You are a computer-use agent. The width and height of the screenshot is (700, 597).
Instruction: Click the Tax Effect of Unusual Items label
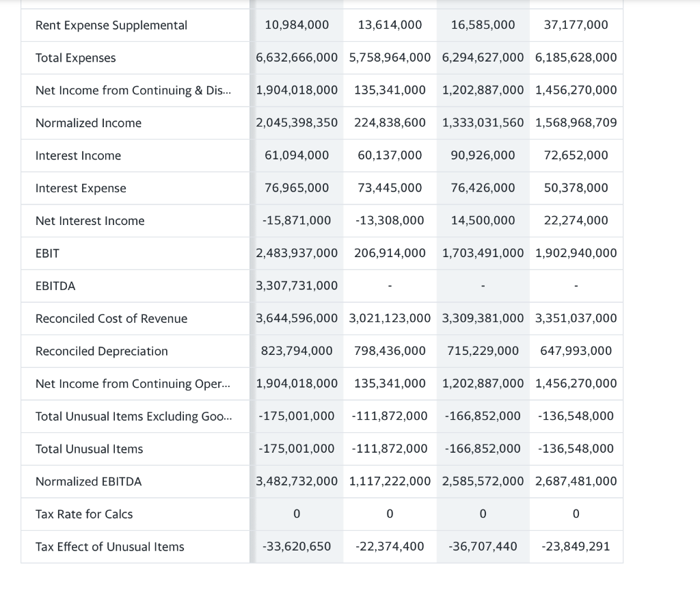pos(109,546)
